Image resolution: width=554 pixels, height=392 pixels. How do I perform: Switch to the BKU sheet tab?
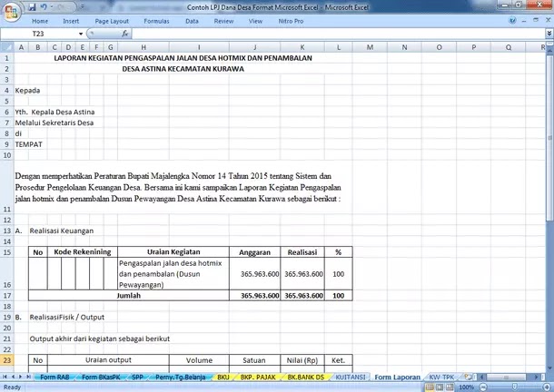(223, 377)
